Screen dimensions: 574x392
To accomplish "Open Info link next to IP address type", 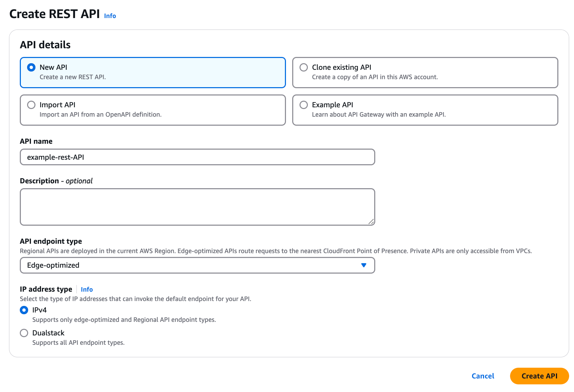I will point(87,290).
